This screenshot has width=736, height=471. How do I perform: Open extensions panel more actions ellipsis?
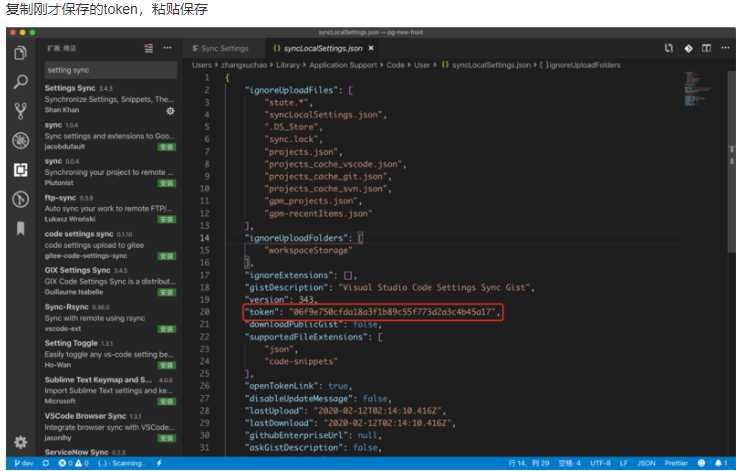pos(167,48)
